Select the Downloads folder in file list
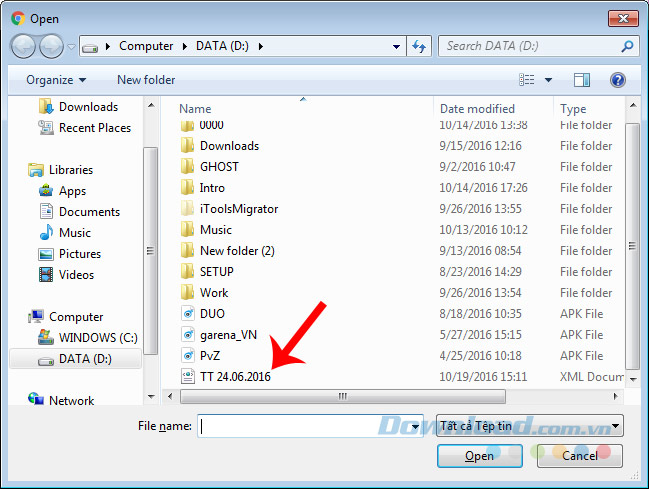 pos(229,146)
